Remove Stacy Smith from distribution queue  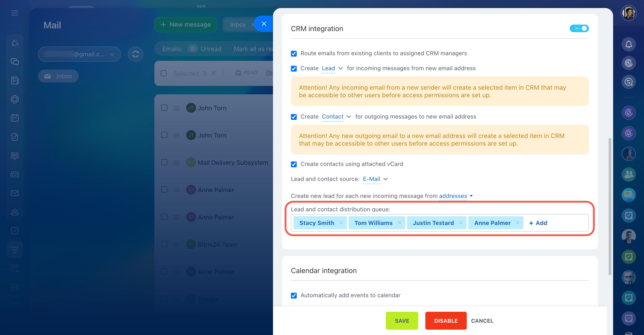[341, 223]
